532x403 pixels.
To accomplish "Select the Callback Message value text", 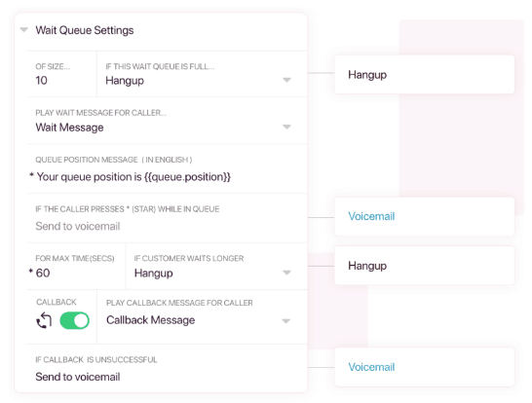I will (151, 320).
